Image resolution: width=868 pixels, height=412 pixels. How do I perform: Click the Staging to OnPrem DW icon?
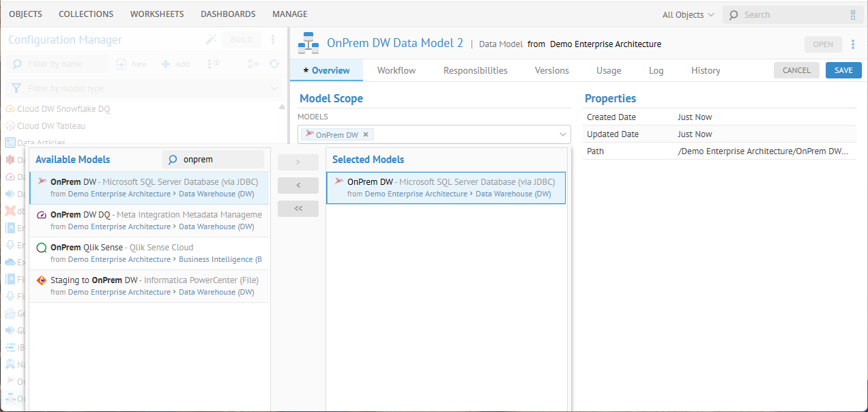[x=42, y=280]
